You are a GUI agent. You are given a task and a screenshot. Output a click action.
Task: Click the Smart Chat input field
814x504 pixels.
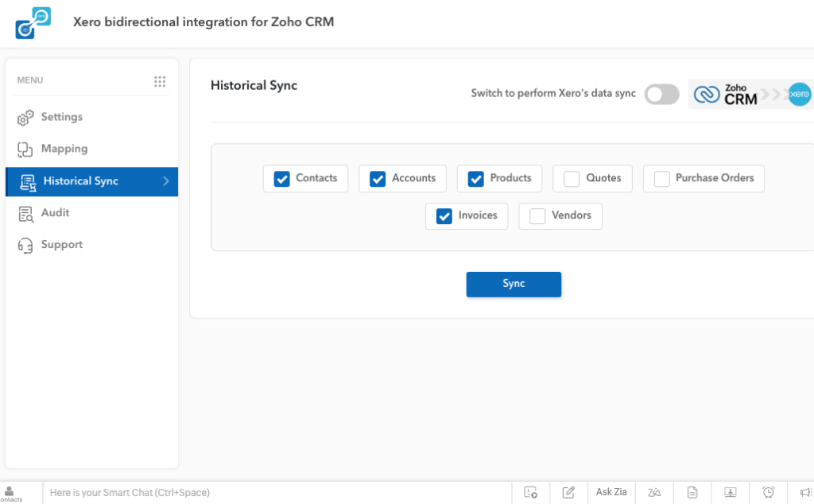point(277,493)
